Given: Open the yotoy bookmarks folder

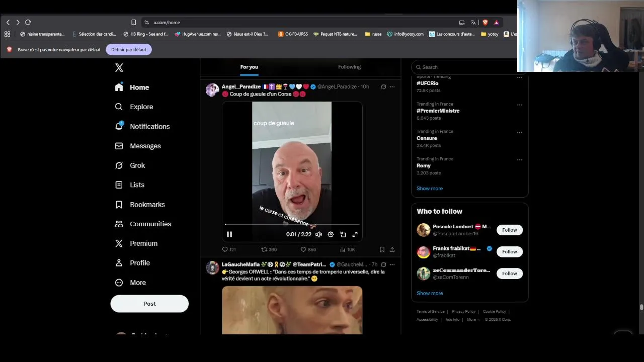Looking at the screenshot, I should 490,34.
